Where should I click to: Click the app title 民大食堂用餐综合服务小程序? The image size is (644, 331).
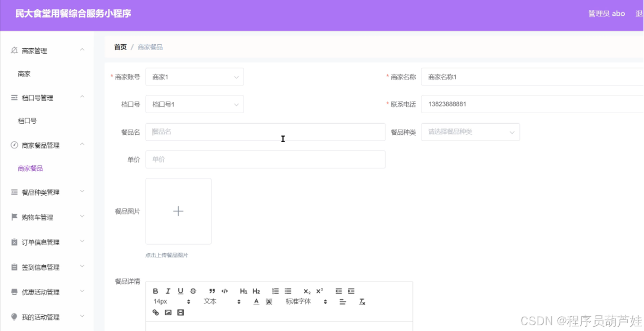pos(73,14)
